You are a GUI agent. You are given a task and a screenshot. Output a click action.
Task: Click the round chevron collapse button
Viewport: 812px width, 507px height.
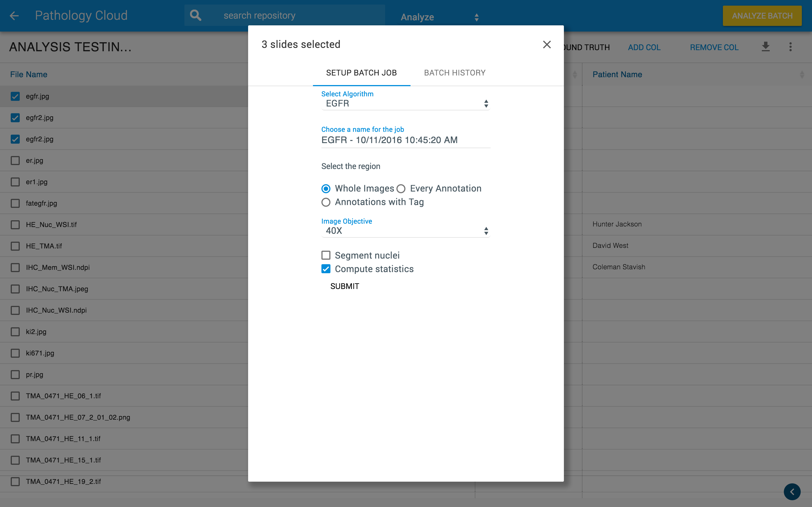(792, 492)
